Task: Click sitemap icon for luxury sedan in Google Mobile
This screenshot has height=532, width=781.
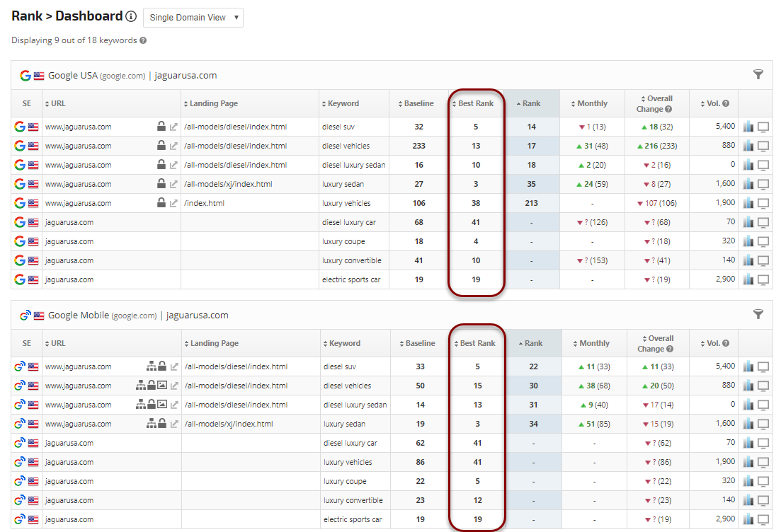Action: (x=151, y=424)
